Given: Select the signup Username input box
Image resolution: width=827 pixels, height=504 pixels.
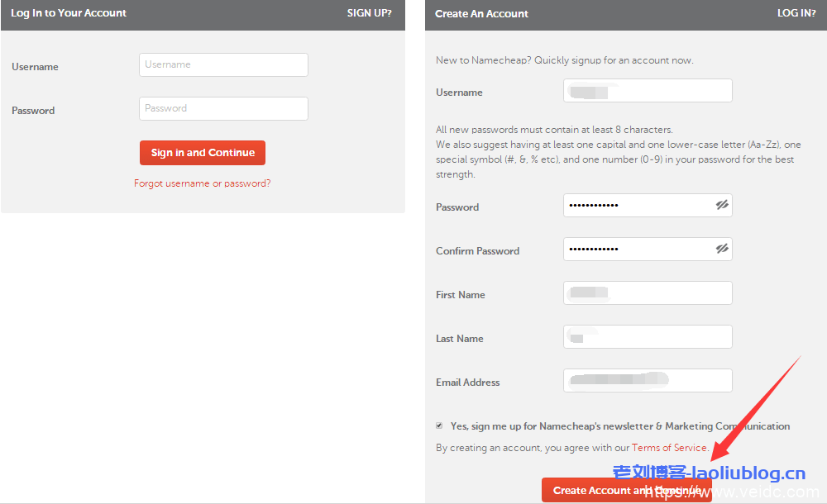Looking at the screenshot, I should pyautogui.click(x=648, y=91).
